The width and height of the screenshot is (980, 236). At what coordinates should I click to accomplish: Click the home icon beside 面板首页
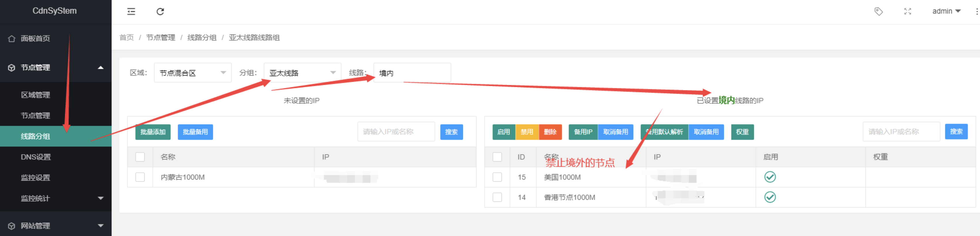12,38
